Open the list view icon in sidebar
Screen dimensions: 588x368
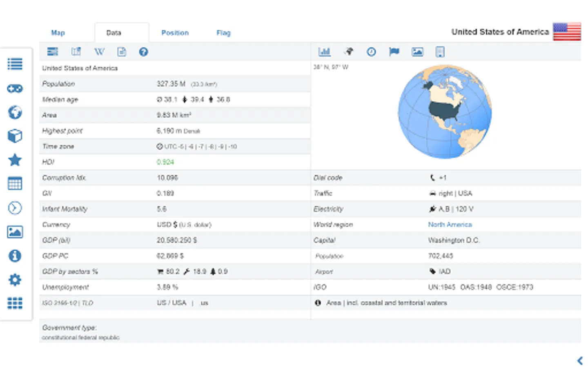(15, 64)
